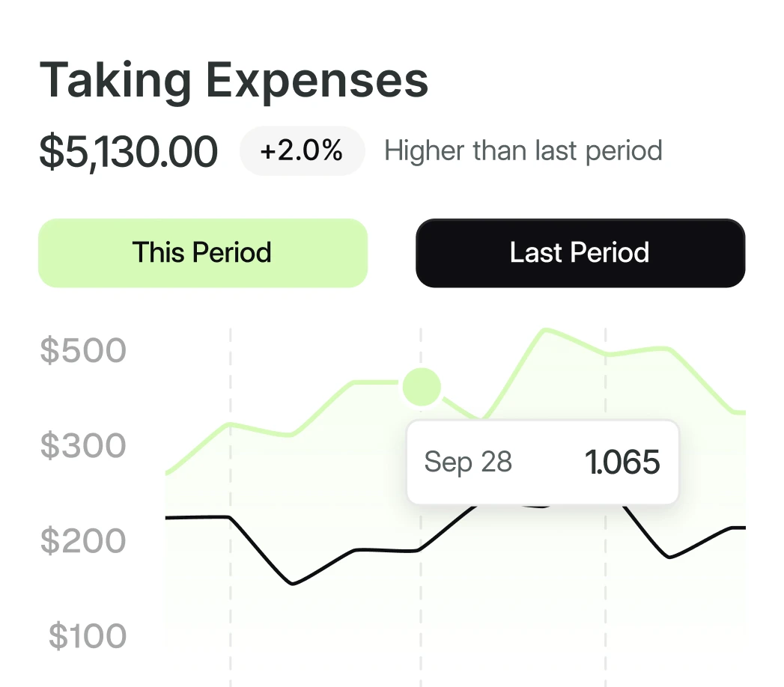Select the green data point marker
This screenshot has height=687, width=784.
[x=421, y=387]
